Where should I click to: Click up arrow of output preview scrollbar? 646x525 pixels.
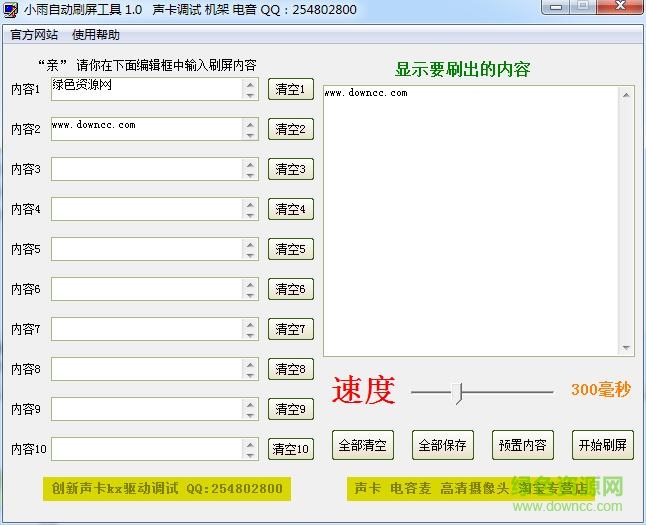(626, 95)
